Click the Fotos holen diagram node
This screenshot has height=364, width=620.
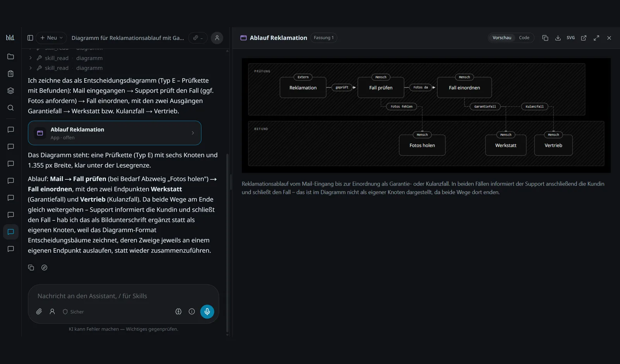tap(422, 145)
